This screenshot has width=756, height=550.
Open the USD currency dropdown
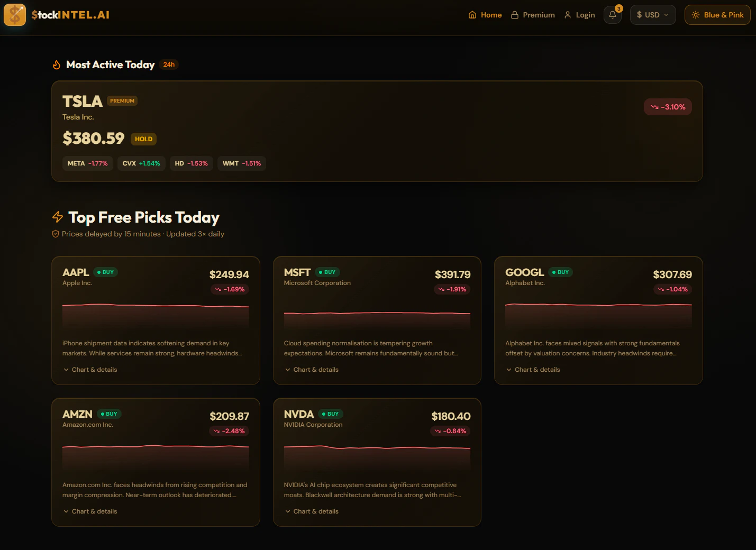653,15
